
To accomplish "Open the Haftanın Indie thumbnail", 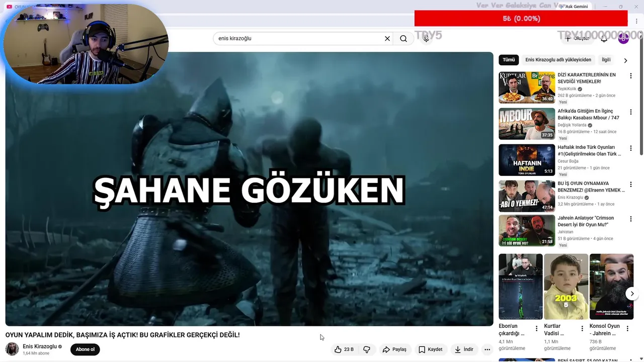I will (527, 160).
